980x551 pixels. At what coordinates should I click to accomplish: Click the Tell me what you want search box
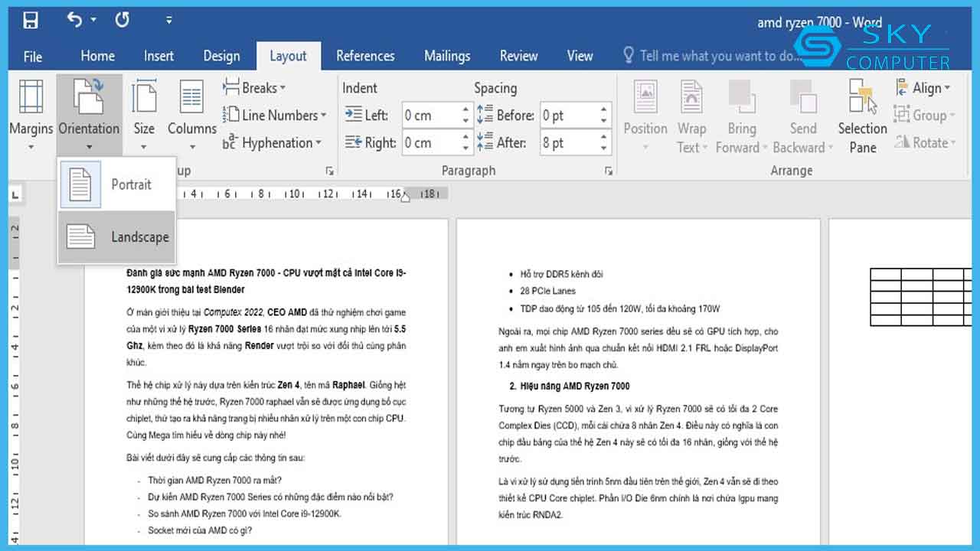pyautogui.click(x=710, y=56)
